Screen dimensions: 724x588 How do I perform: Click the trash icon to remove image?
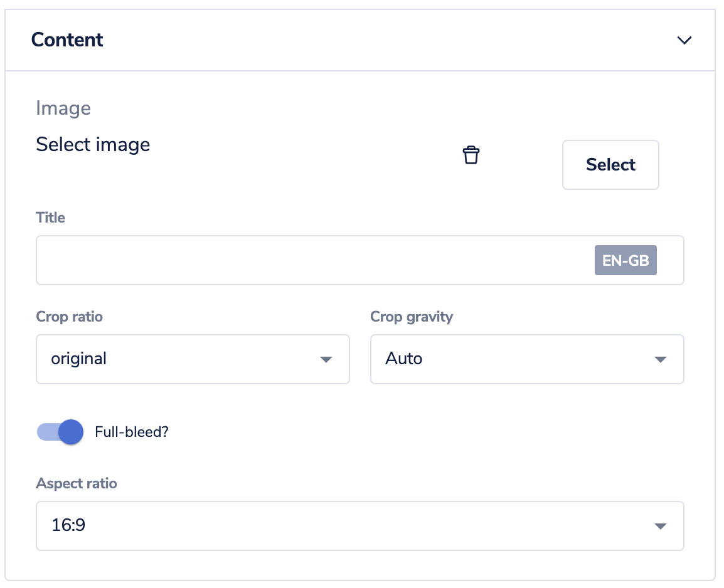471,155
